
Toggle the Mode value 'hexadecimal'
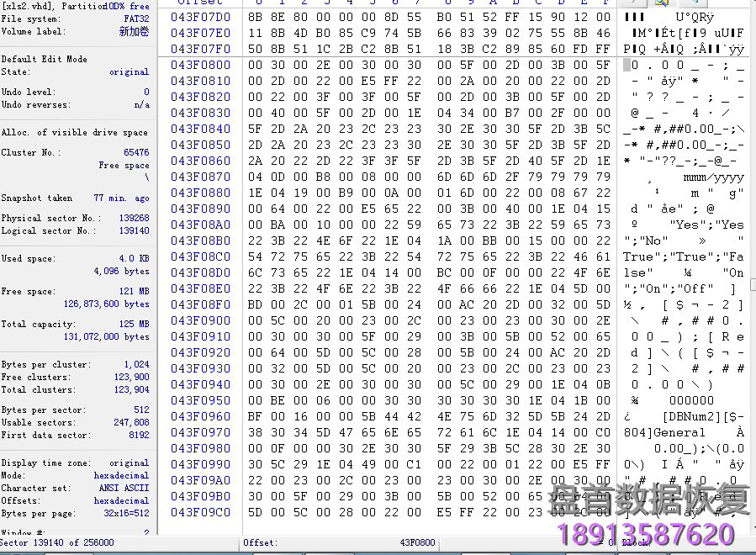[x=121, y=475]
